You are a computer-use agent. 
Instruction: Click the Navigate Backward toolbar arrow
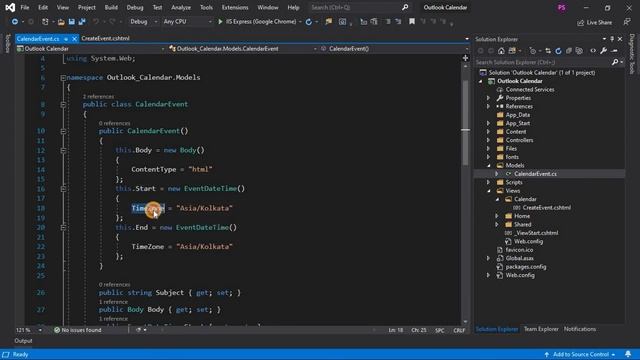(x=15, y=22)
